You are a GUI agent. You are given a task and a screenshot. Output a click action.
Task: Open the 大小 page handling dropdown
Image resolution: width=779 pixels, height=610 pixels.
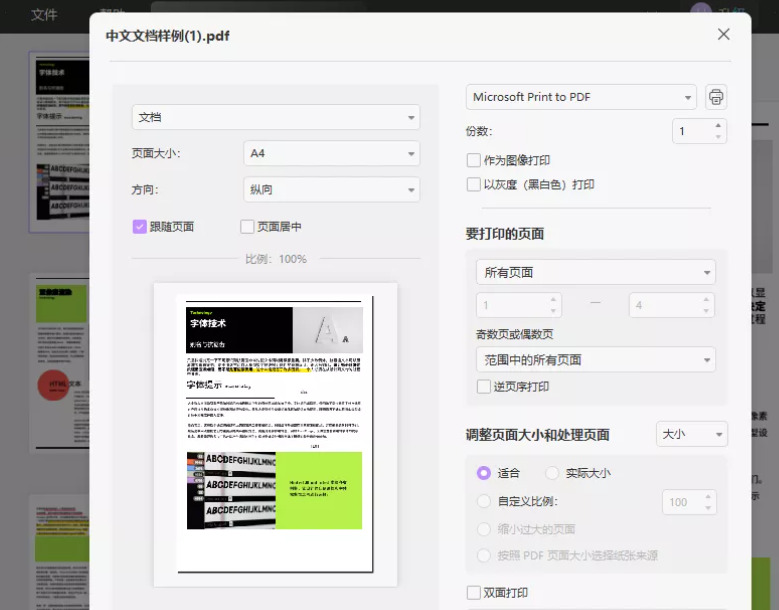coord(691,434)
